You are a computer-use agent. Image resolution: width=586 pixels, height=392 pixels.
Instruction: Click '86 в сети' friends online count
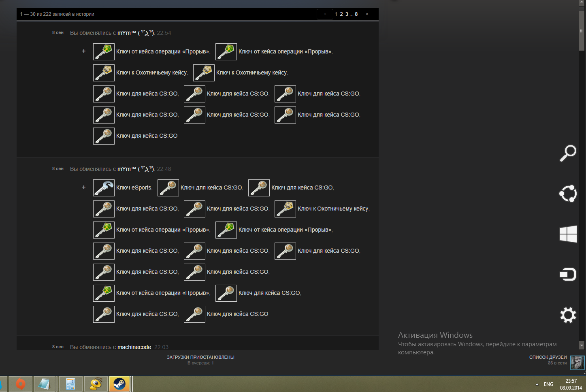click(557, 363)
